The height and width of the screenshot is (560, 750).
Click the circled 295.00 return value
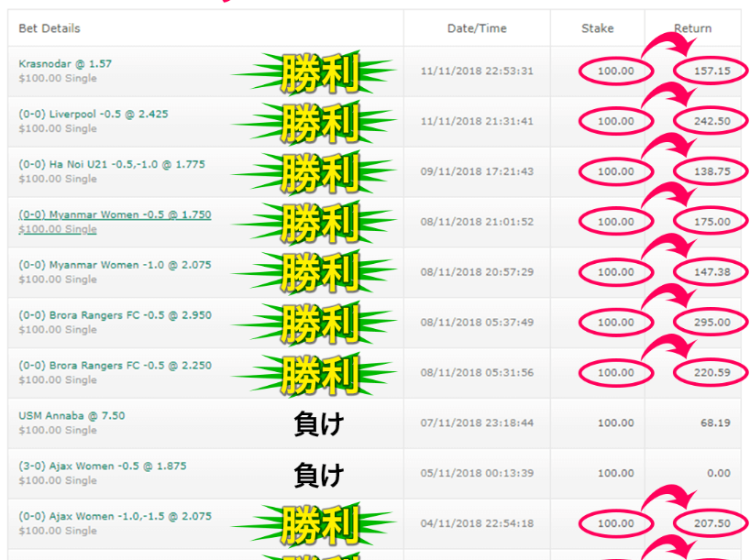(711, 323)
